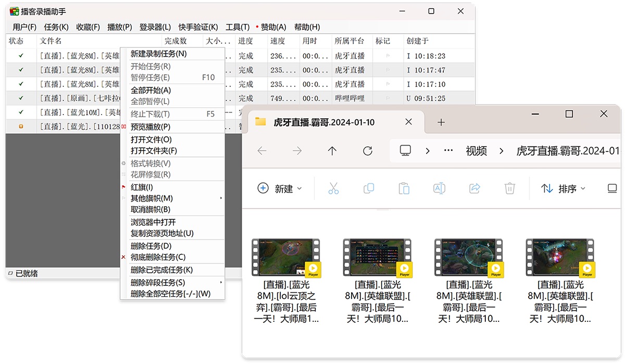The height and width of the screenshot is (364, 625).
Task: Go up one folder level in Explorer
Action: tap(332, 150)
